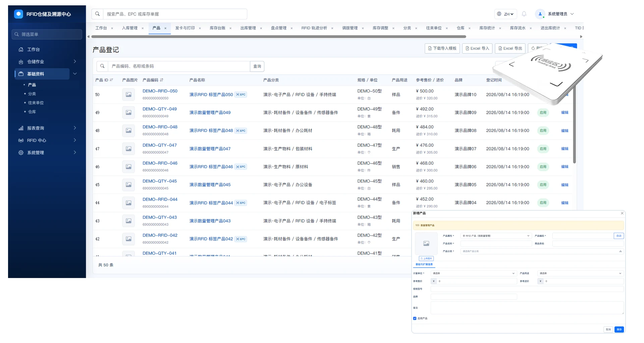Image resolution: width=644 pixels, height=343 pixels.
Task: Click the horizontal tab strip scrollbar
Action: point(278,37)
